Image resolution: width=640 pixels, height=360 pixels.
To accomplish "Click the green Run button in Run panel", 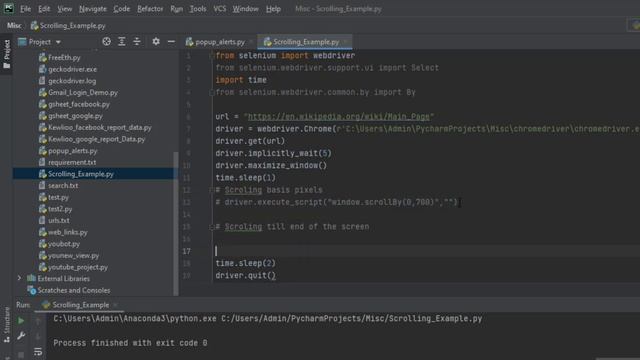I will click(x=21, y=321).
